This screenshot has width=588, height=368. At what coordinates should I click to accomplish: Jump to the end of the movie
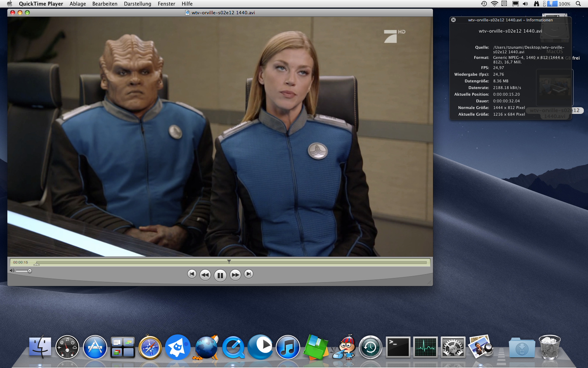(248, 274)
